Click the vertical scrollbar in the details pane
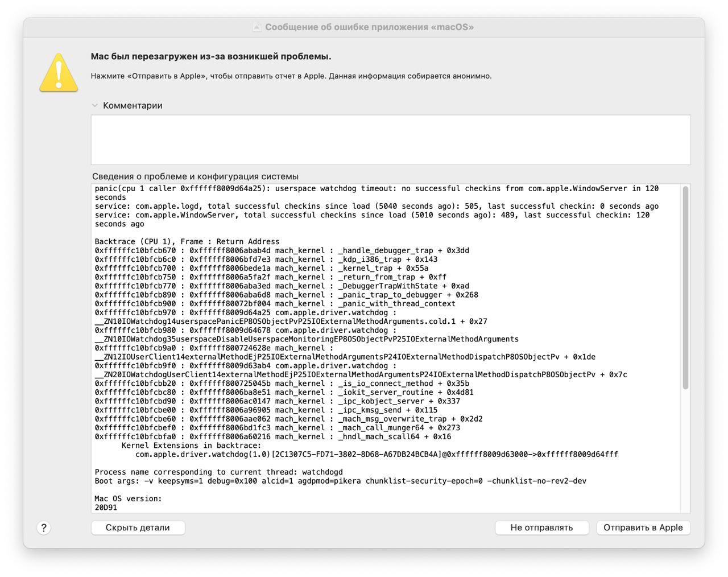The height and width of the screenshot is (577, 728). pyautogui.click(x=685, y=287)
